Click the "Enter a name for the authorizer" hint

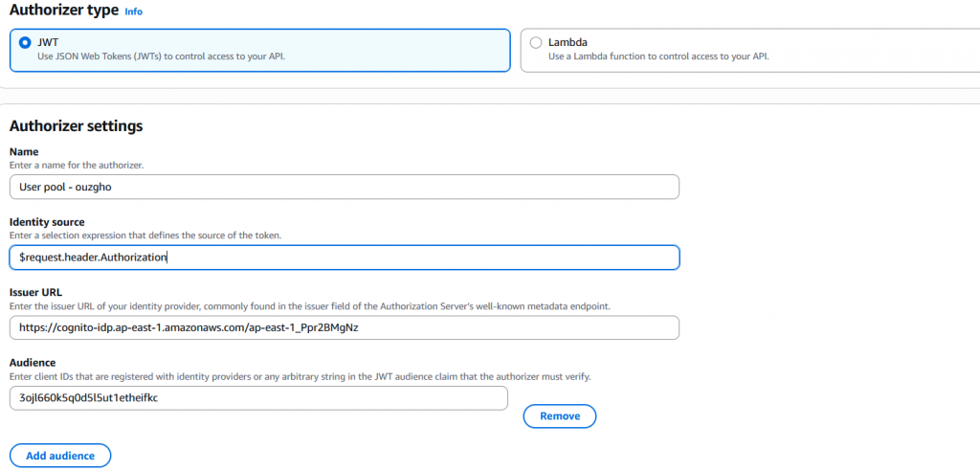pyautogui.click(x=76, y=166)
